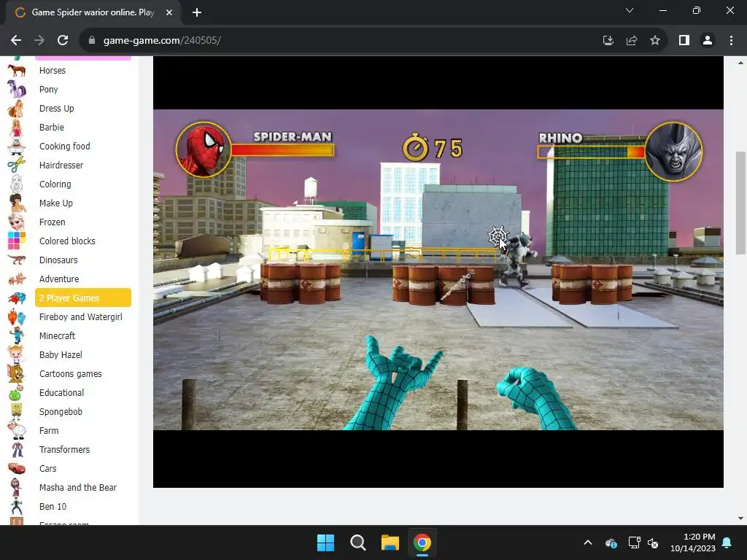The width and height of the screenshot is (747, 560).
Task: Click the share page icon
Action: 632,41
